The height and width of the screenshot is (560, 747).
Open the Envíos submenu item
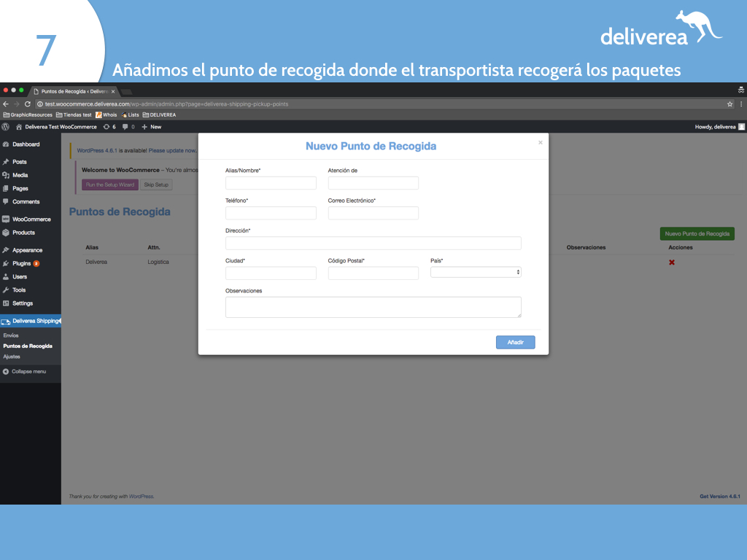click(x=11, y=335)
